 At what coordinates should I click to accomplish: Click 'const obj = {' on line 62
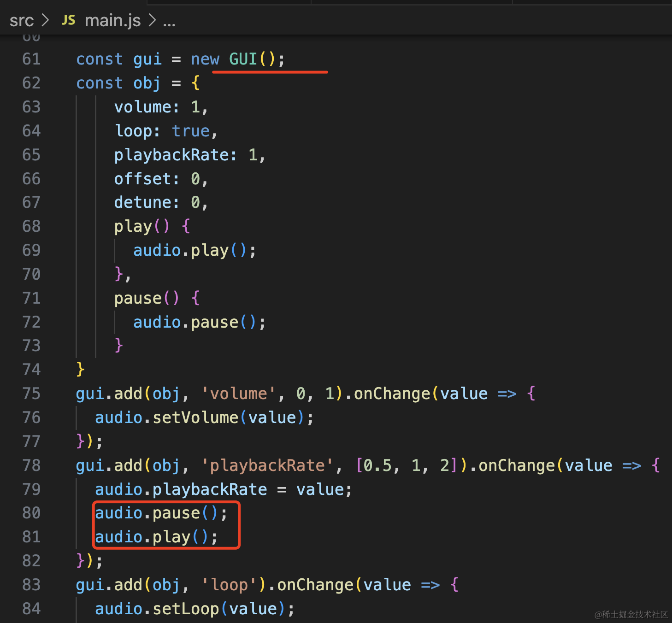tap(138, 83)
